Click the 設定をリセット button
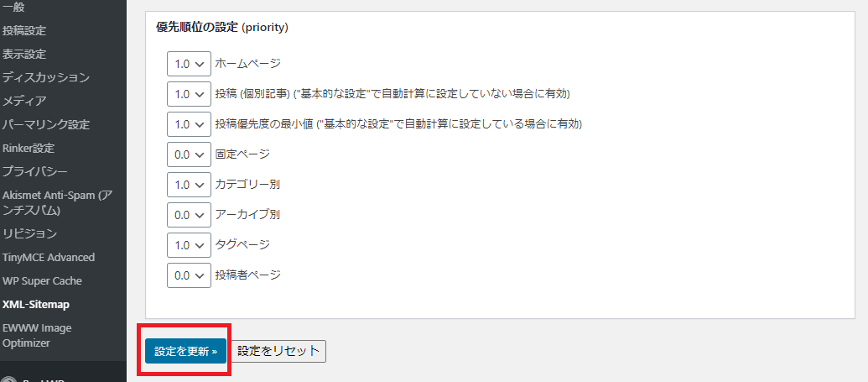The height and width of the screenshot is (382, 868). 278,351
